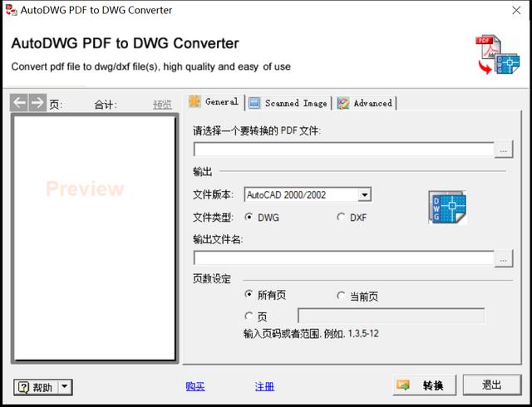The height and width of the screenshot is (407, 532).
Task: Click the 退出 exit button
Action: [492, 385]
